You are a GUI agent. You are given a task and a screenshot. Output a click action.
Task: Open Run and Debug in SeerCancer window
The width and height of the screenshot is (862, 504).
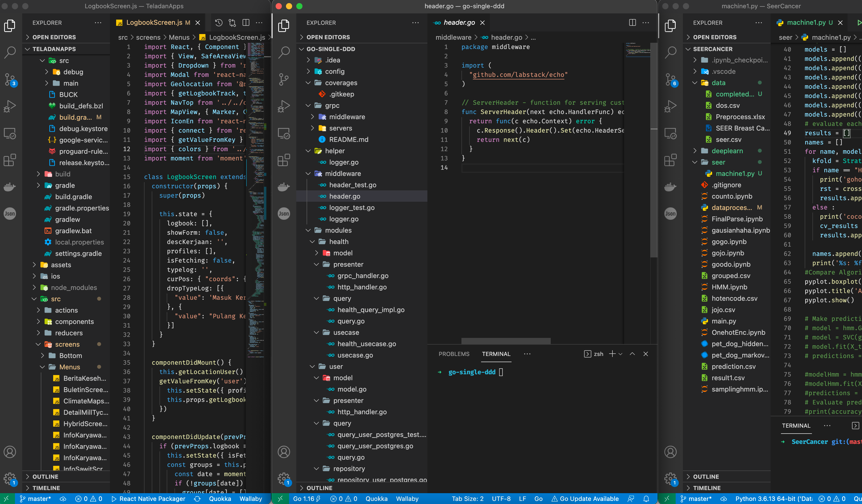671,106
